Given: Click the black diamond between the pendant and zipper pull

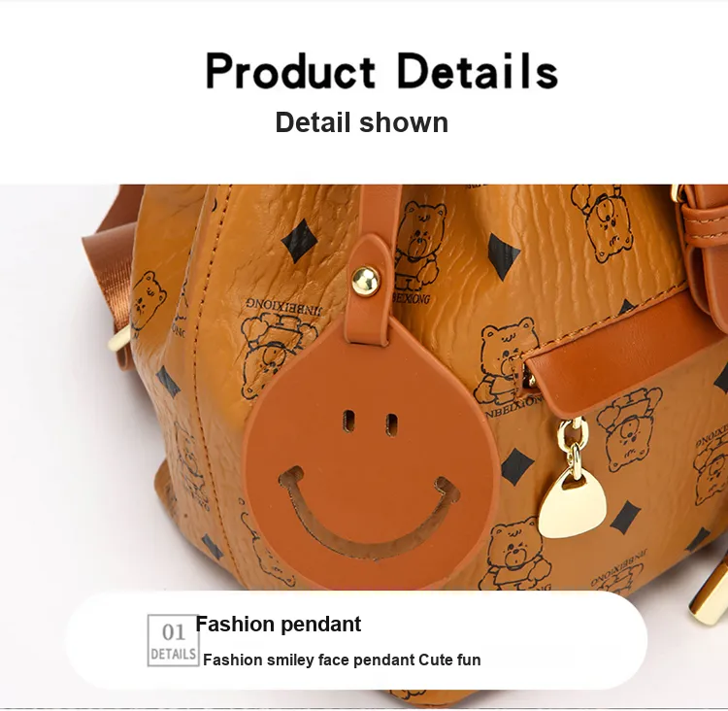Looking at the screenshot, I should coord(516,466).
